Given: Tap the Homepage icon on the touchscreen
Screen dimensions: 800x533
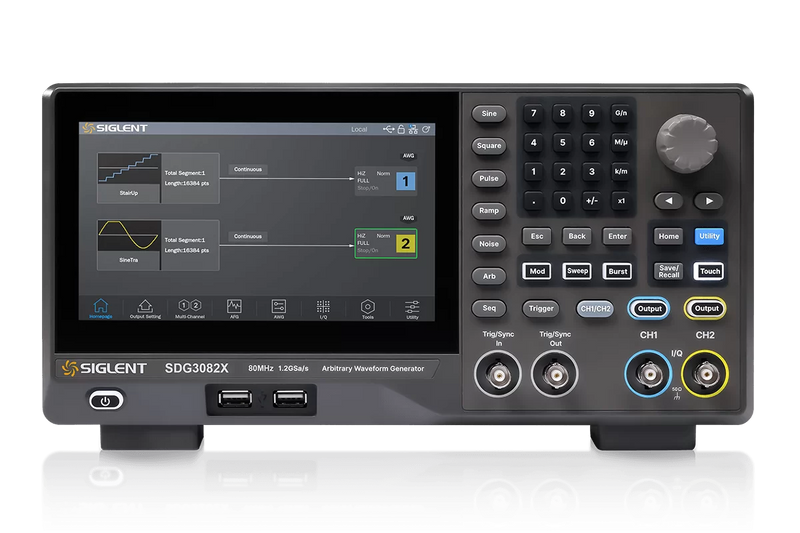Looking at the screenshot, I should click(x=101, y=308).
